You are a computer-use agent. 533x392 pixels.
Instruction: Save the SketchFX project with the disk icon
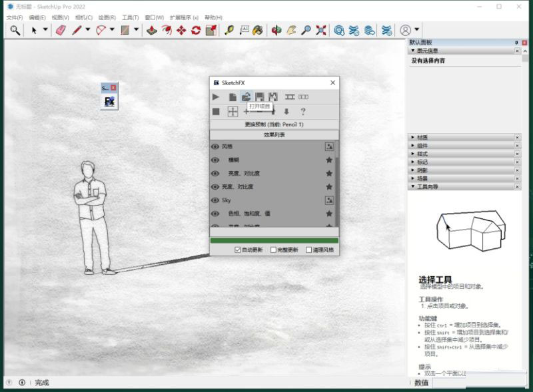tap(260, 97)
